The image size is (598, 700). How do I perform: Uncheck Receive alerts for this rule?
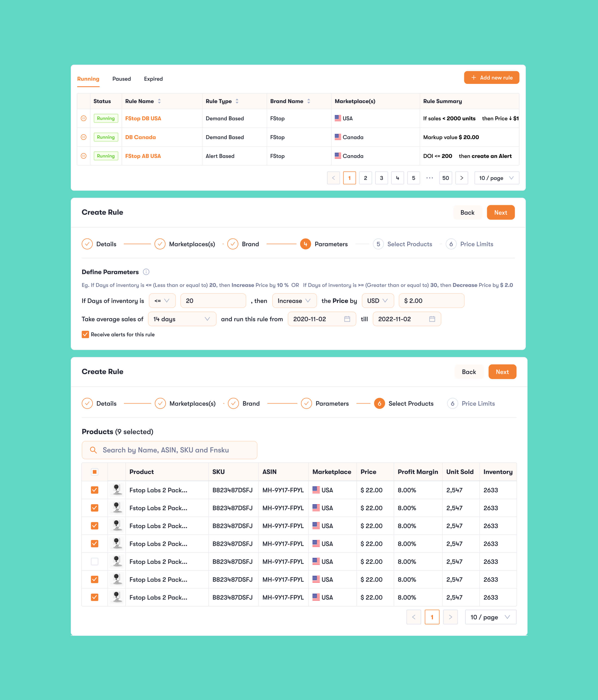tap(86, 335)
